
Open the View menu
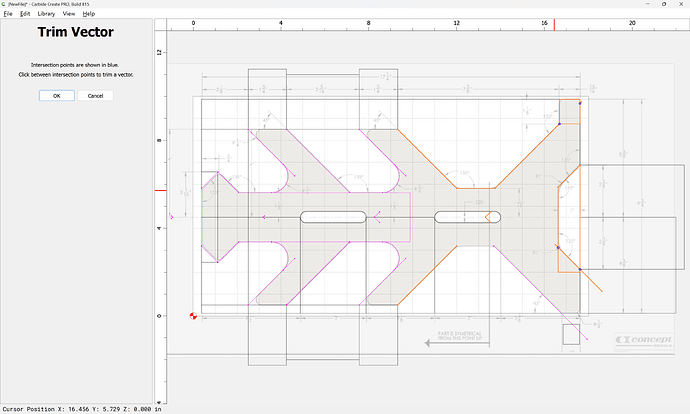69,14
